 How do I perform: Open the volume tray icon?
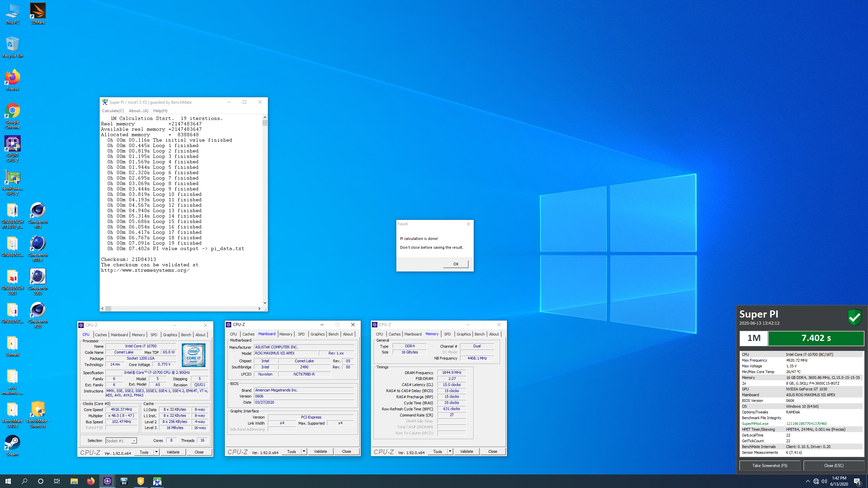tap(824, 481)
